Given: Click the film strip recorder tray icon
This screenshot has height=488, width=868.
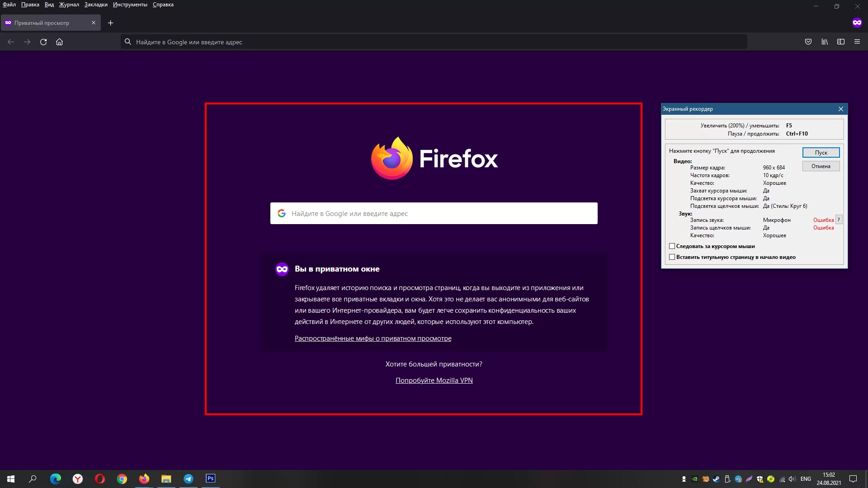Looking at the screenshot, I should [684, 479].
